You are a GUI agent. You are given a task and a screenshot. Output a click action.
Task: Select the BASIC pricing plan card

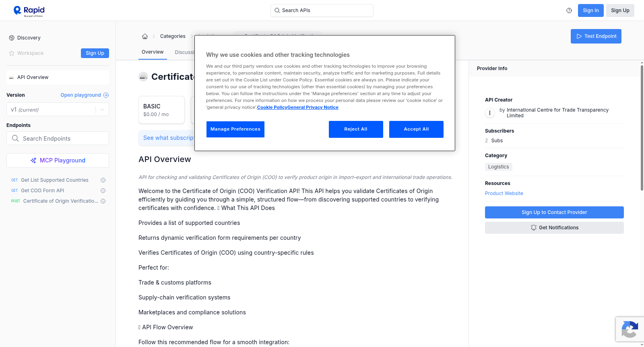161,110
